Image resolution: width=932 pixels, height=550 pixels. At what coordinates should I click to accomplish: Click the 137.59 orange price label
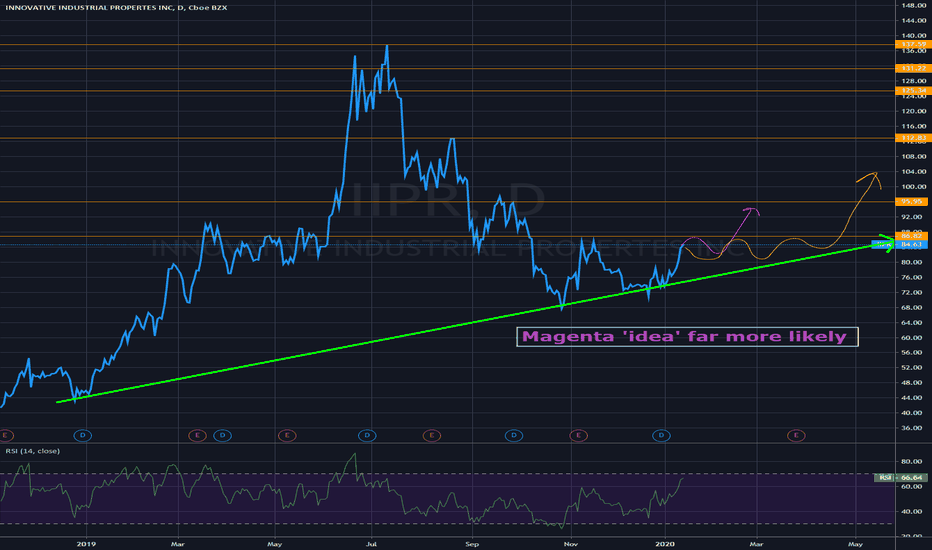912,44
